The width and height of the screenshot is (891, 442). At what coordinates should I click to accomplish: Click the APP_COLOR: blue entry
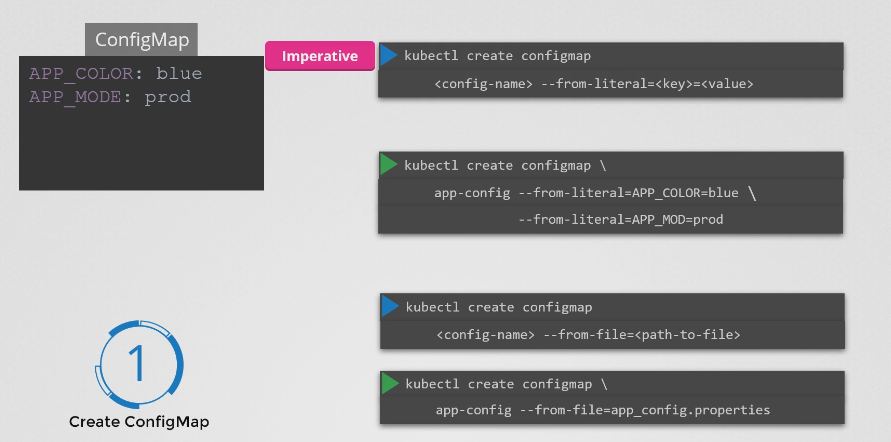115,74
